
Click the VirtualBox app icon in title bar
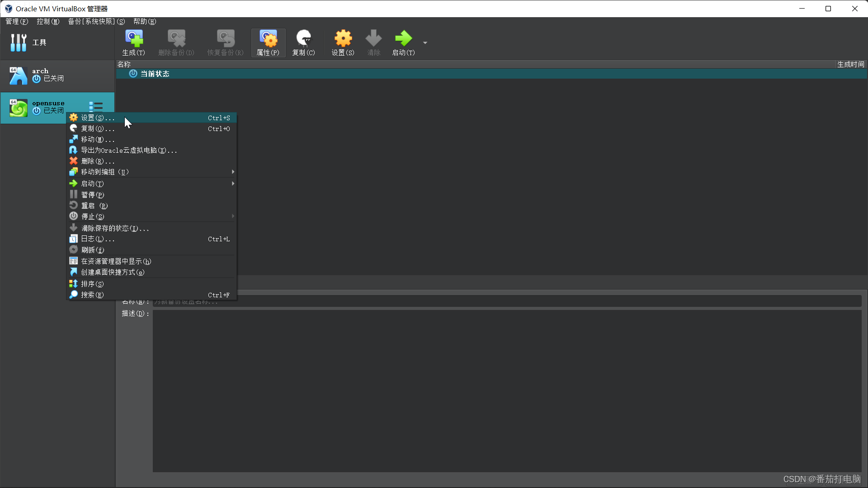8,9
